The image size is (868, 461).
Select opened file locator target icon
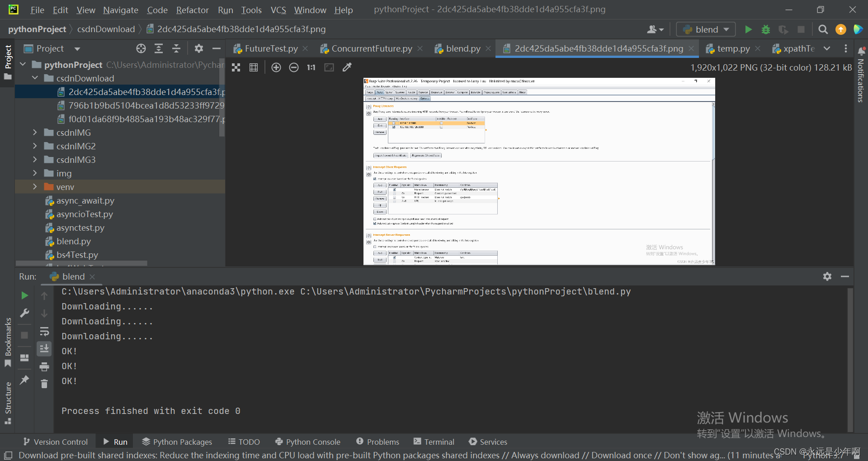click(x=141, y=48)
